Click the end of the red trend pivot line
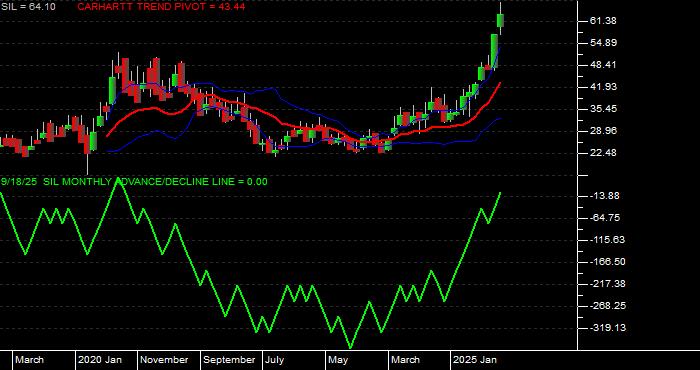 click(500, 83)
